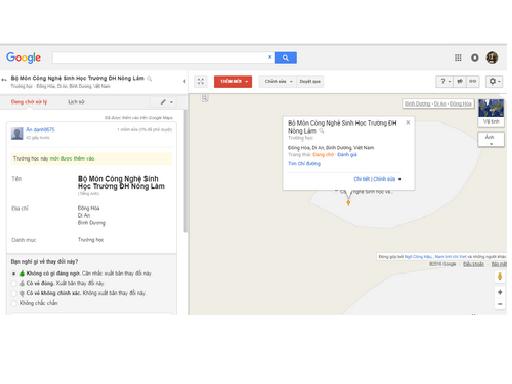Select "Không chắc chắn" radio option
Image resolution: width=512 pixels, height=384 pixels.
click(13, 303)
